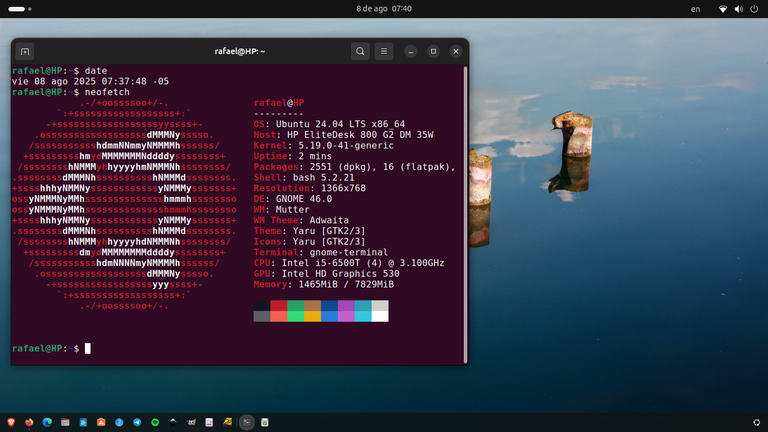Viewport: 768px width, 432px height.
Task: Open the Trash dock icon
Action: tap(265, 422)
